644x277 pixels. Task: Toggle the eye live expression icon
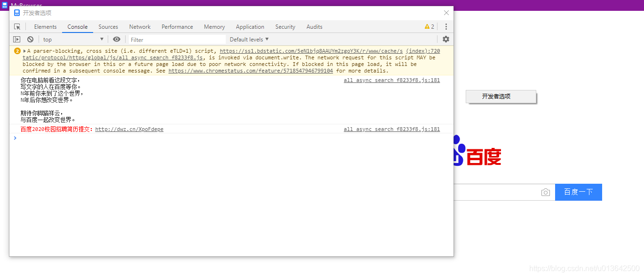coord(117,40)
